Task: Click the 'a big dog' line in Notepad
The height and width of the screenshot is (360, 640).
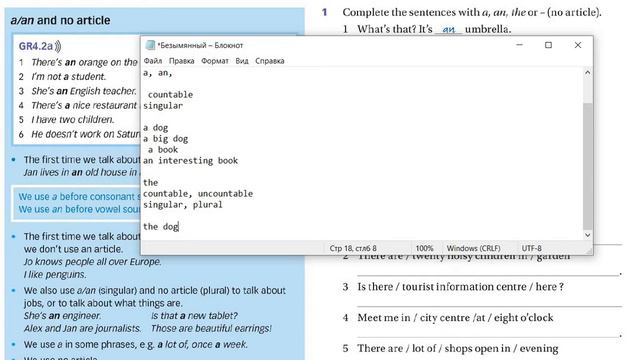Action: tap(165, 139)
